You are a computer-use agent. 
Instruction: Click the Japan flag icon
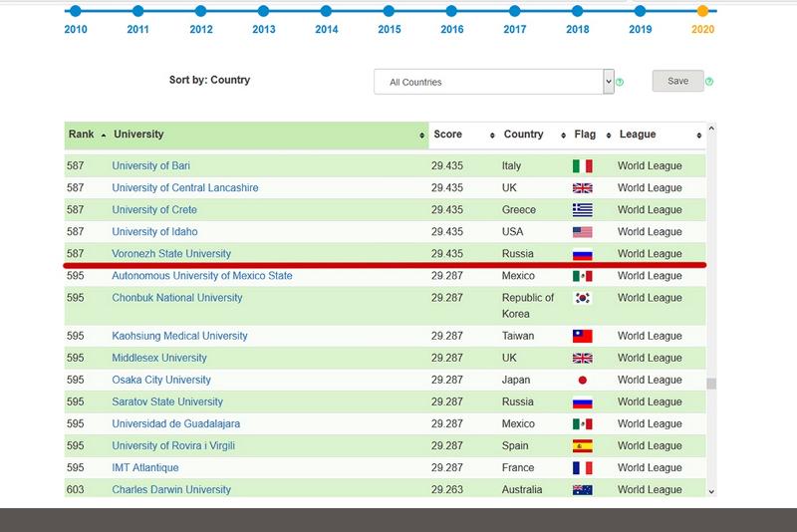point(582,381)
